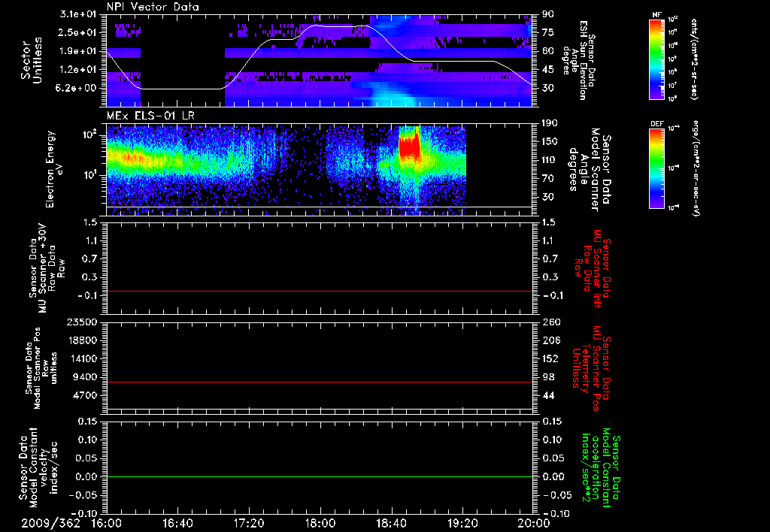Screen dimensions: 770x532
Task: Click the green velocity line in bottom panel
Action: pos(320,476)
